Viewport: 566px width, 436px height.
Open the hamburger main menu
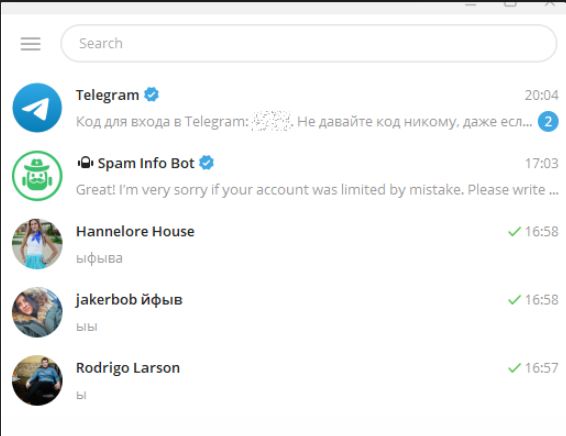click(30, 44)
